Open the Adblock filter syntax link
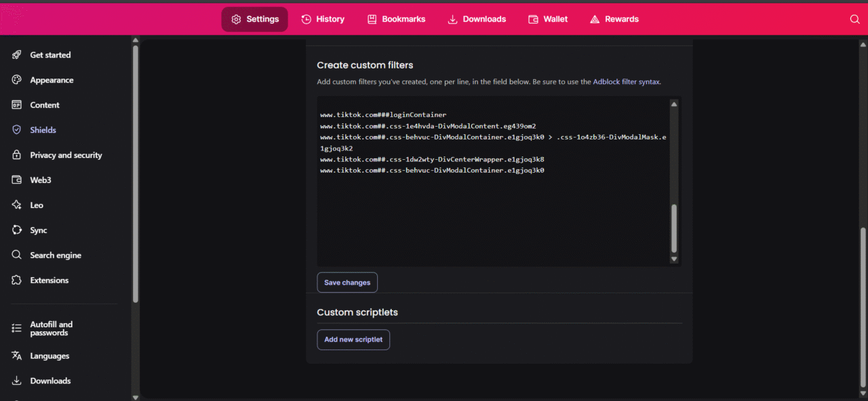The height and width of the screenshot is (401, 868). [x=626, y=81]
